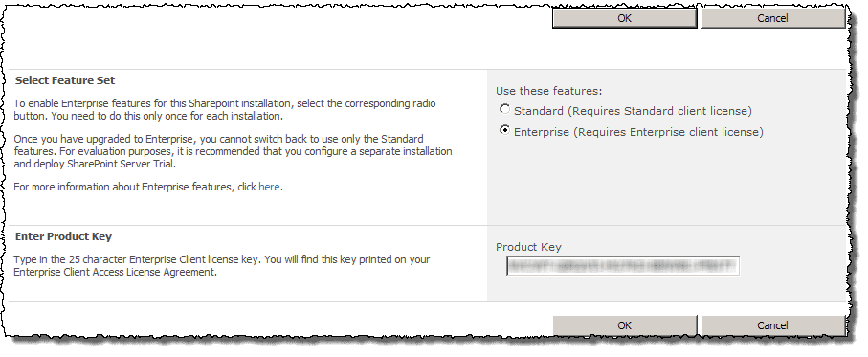Image resolution: width=868 pixels, height=357 pixels.
Task: Click the 'Product Key' field label
Action: 528,247
